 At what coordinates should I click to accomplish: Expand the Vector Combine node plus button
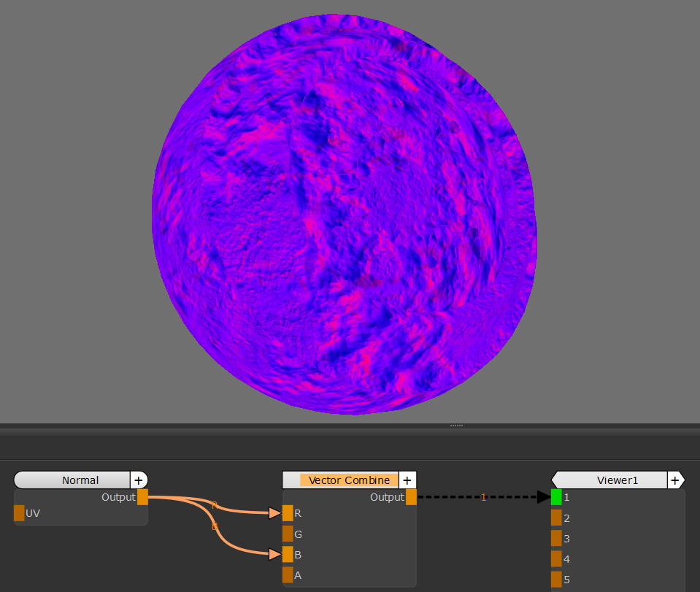click(x=407, y=480)
